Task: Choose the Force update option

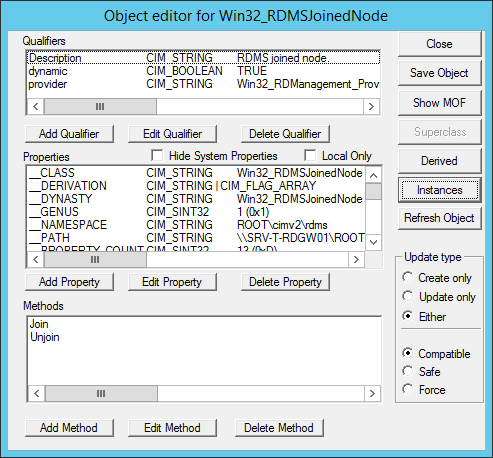Action: [407, 389]
